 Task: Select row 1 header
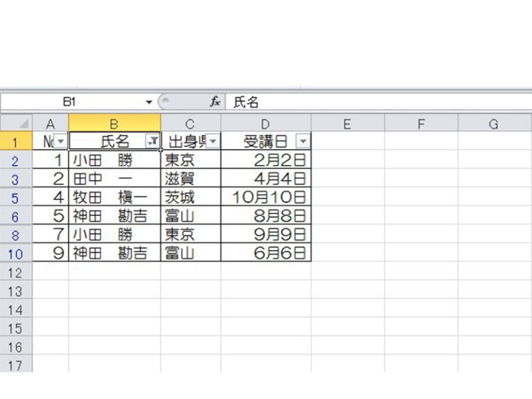click(16, 141)
